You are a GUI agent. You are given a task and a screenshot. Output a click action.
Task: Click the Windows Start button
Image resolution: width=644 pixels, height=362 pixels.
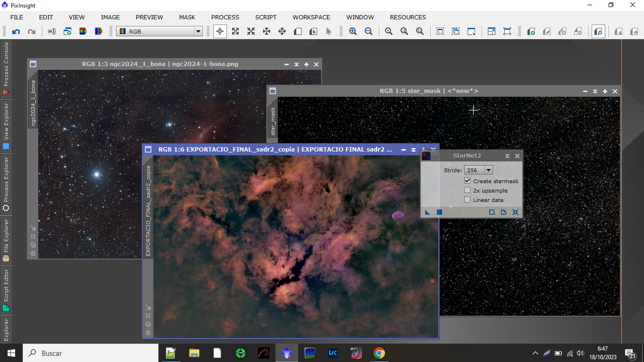click(x=11, y=353)
